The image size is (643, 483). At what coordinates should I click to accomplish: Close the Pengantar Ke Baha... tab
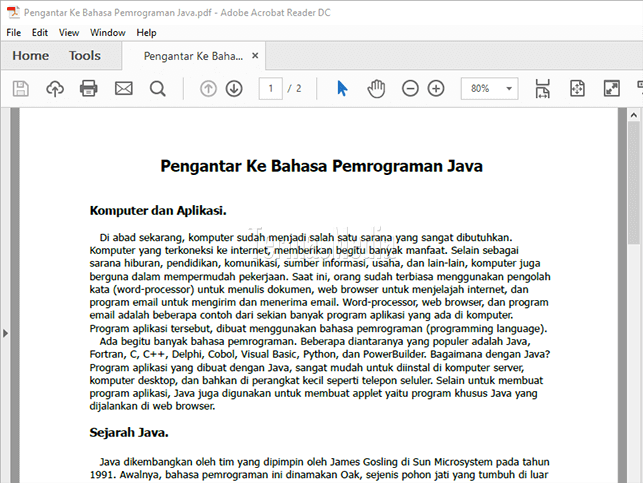tap(255, 55)
